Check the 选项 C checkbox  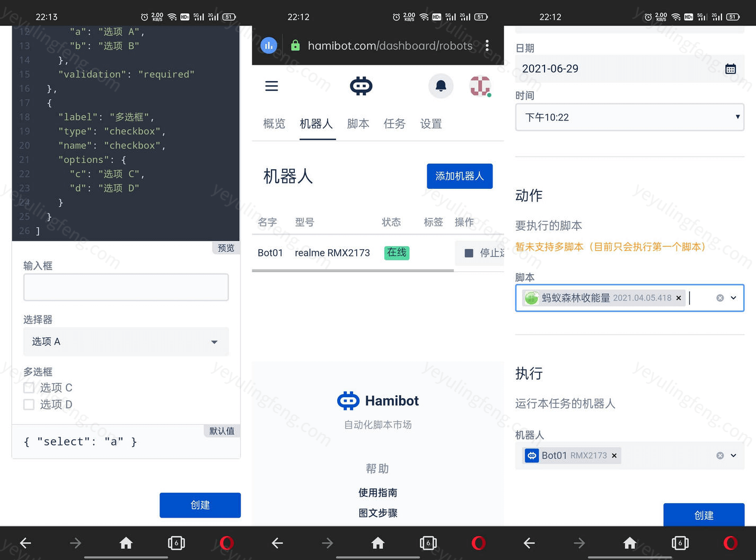(x=29, y=388)
